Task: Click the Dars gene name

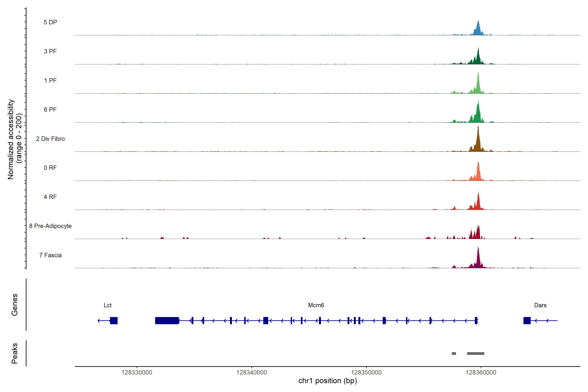Action: pyautogui.click(x=540, y=305)
